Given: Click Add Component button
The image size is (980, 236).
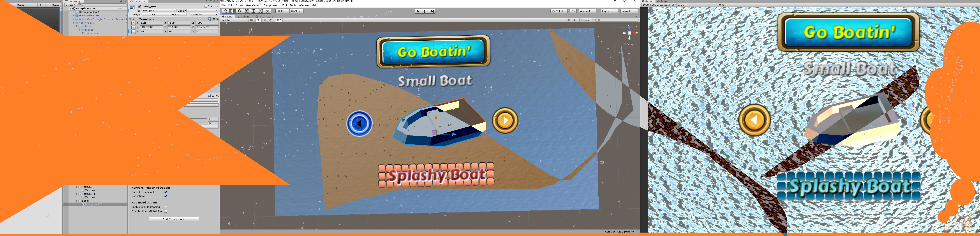Looking at the screenshot, I should click(174, 219).
